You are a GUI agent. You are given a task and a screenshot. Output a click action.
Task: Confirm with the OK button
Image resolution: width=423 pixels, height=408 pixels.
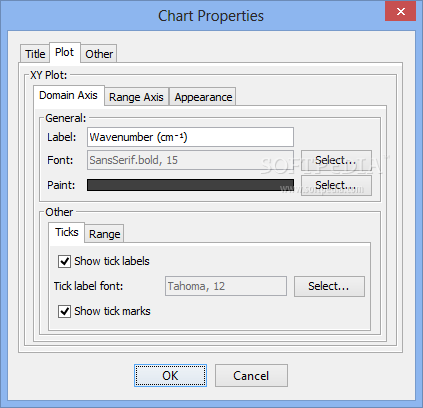tap(170, 376)
